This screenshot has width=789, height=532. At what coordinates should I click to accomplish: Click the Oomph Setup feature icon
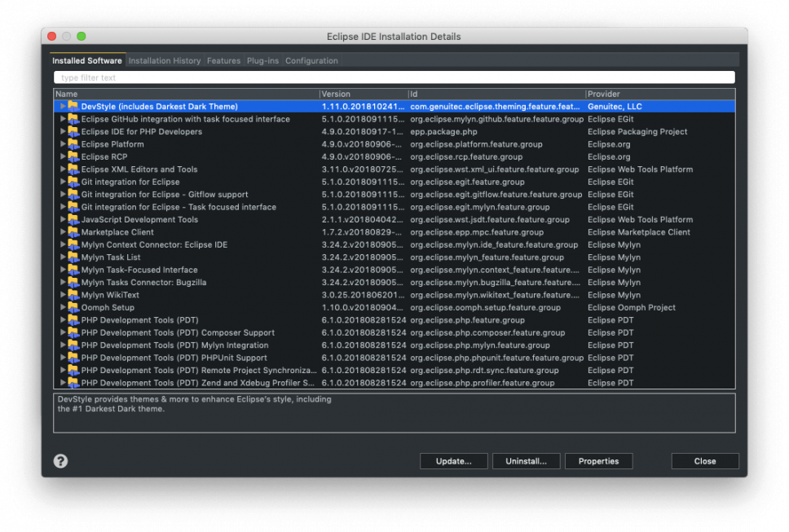coord(73,307)
